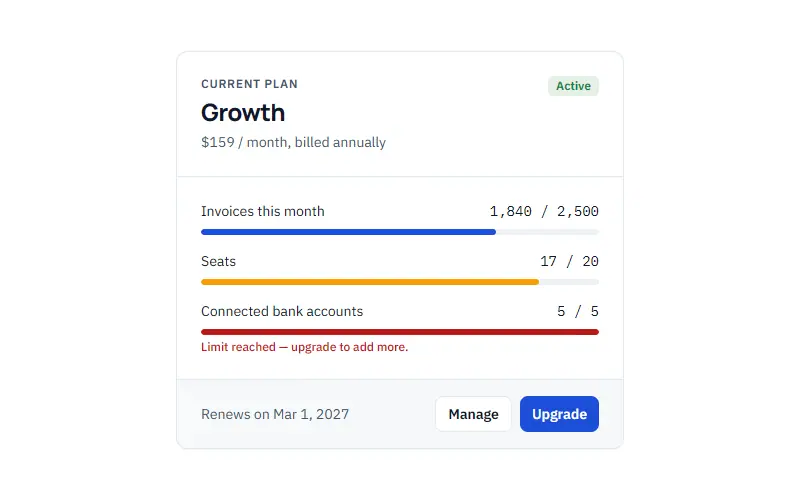Viewport: 800px width, 500px height.
Task: Click the unfilled end of Seats bar
Action: 569,282
